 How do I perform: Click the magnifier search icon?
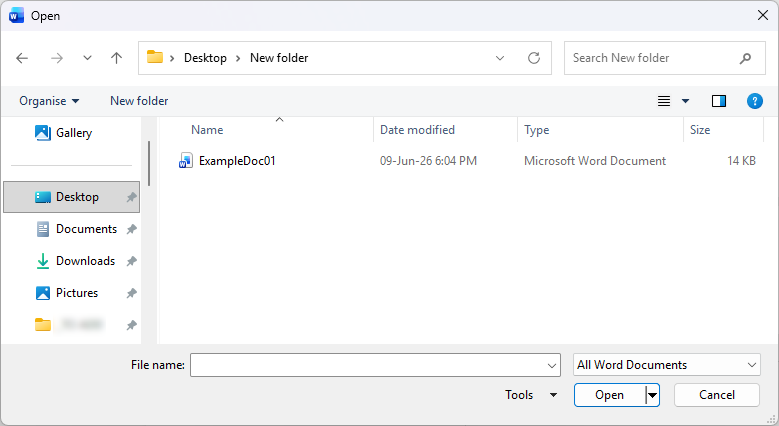pyautogui.click(x=745, y=58)
